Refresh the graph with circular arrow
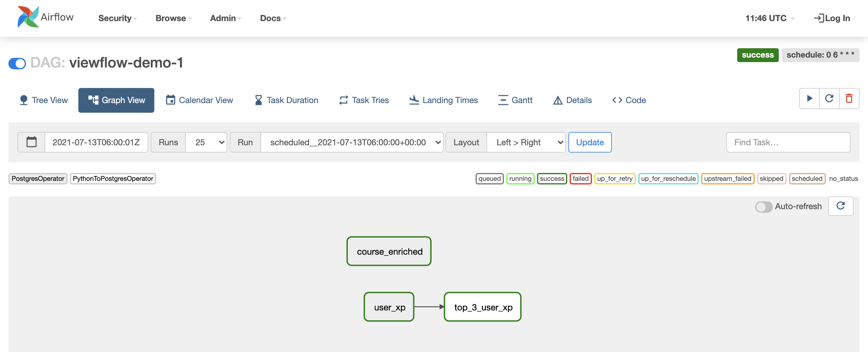Viewport: 868px width, 352px height. pyautogui.click(x=840, y=206)
